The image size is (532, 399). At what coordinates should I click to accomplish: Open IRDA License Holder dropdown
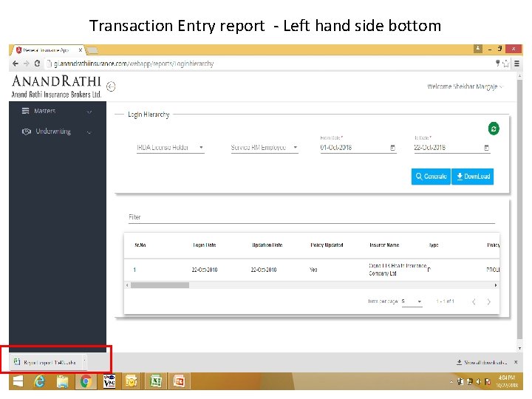point(171,148)
